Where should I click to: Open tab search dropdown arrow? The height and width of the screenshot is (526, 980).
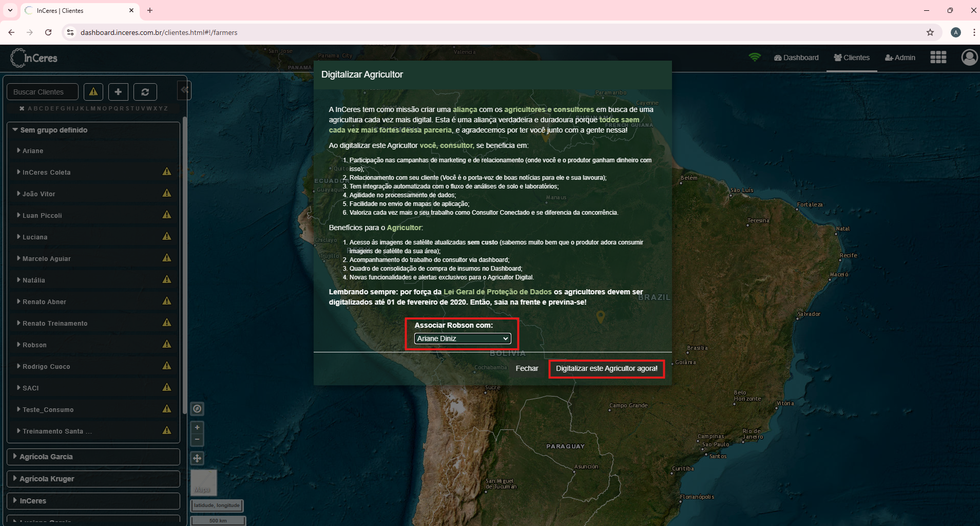coord(10,10)
